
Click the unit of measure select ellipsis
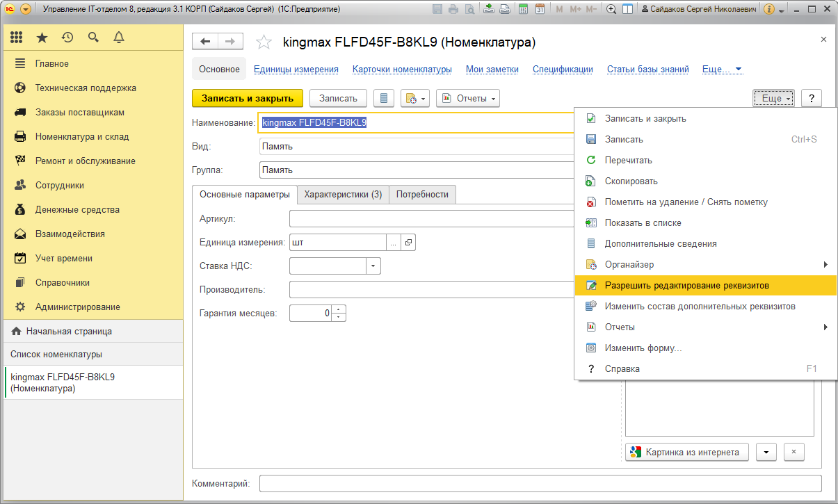pyautogui.click(x=394, y=243)
